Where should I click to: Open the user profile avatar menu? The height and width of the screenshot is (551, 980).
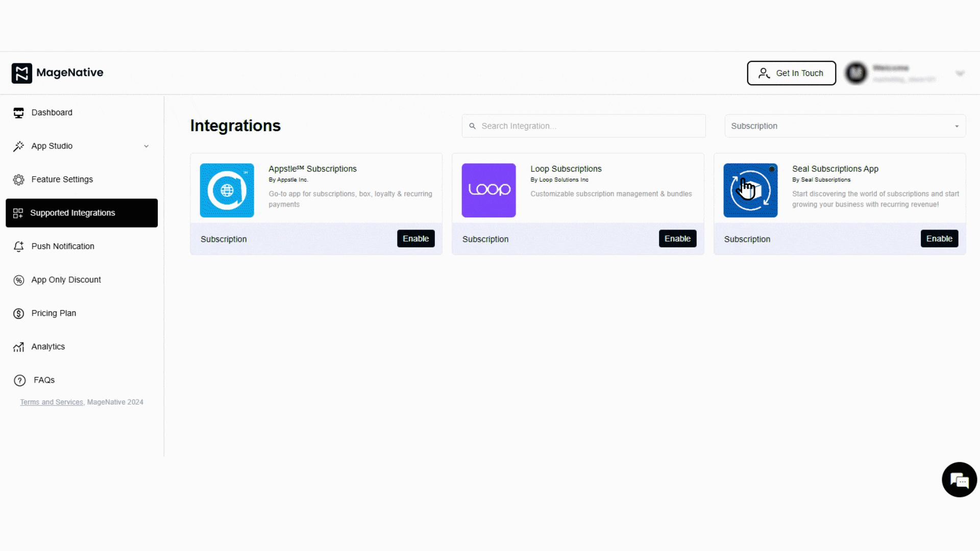pyautogui.click(x=856, y=73)
